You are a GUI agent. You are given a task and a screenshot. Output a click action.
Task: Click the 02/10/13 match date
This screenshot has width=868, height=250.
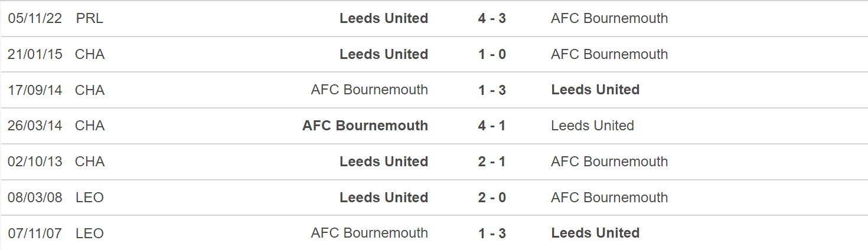click(x=35, y=162)
